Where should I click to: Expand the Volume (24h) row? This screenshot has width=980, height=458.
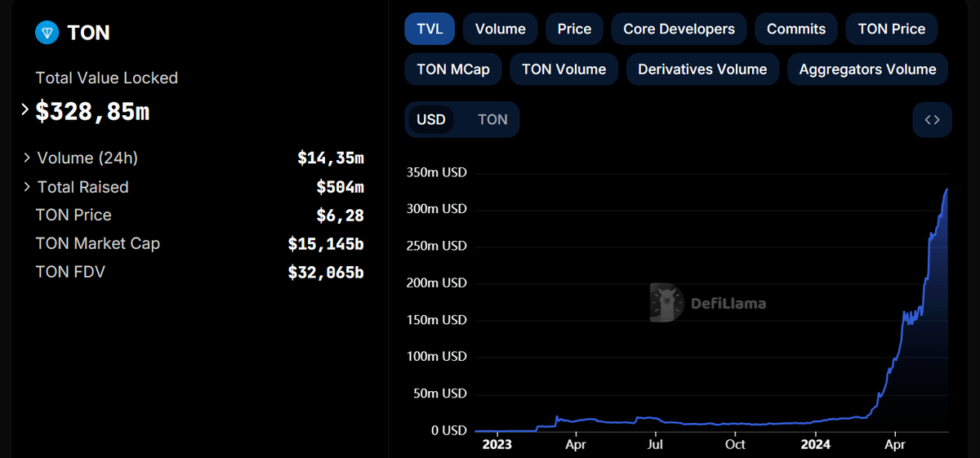tap(28, 158)
